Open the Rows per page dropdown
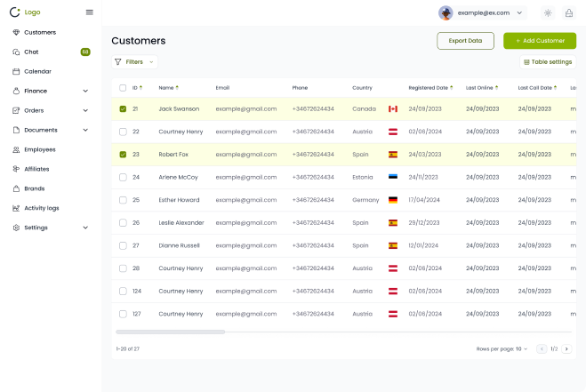 pos(502,349)
